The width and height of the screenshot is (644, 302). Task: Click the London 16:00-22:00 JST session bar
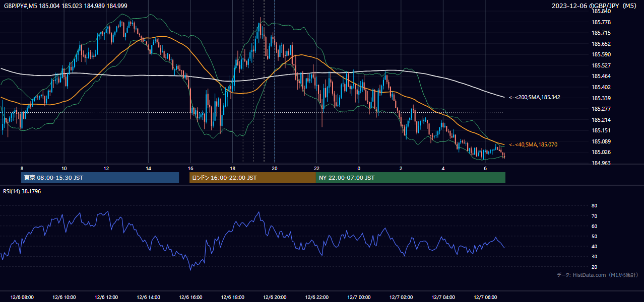click(x=252, y=178)
